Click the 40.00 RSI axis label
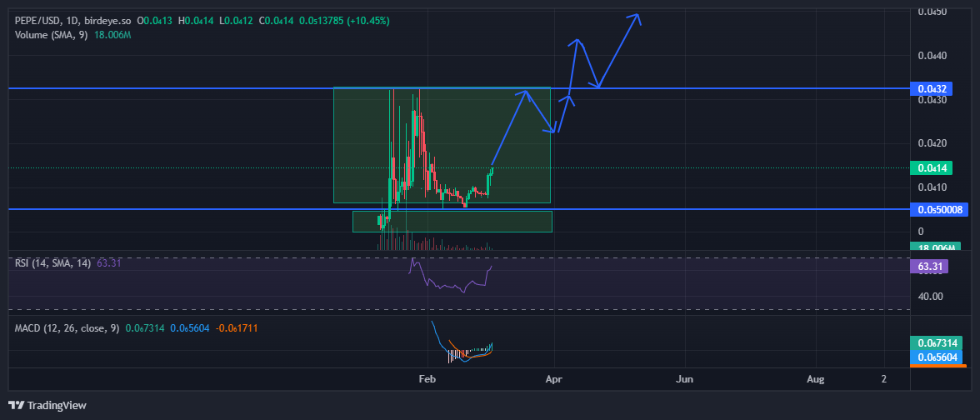 [x=931, y=296]
